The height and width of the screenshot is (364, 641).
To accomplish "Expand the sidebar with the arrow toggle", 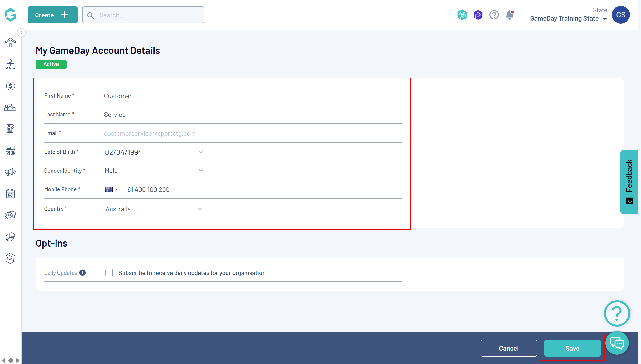I will [x=21, y=33].
